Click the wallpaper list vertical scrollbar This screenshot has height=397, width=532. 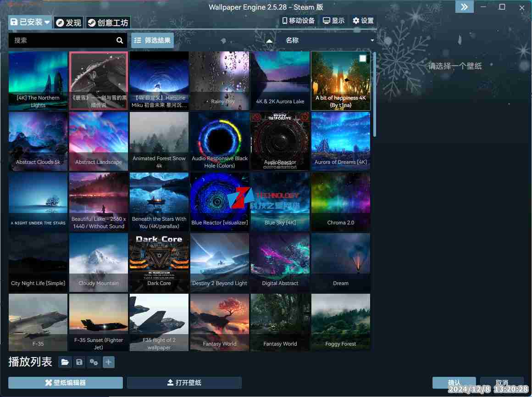[x=374, y=94]
